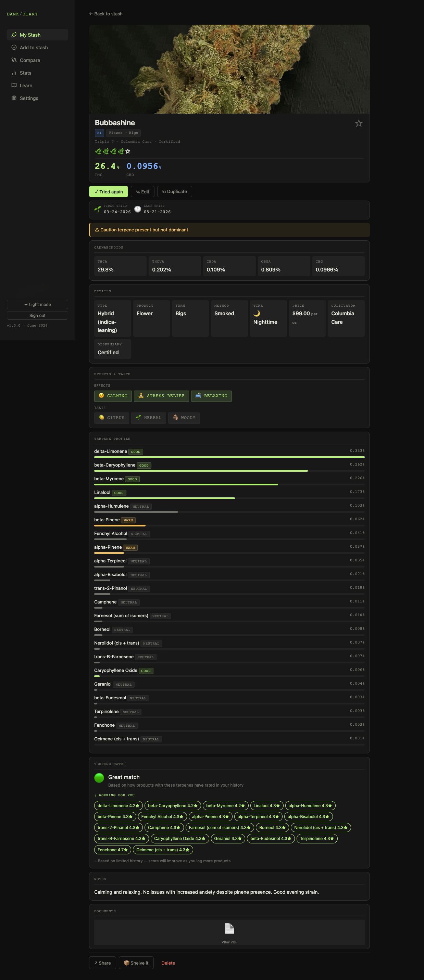The height and width of the screenshot is (980, 424).
Task: Open the Compare section
Action: [37, 60]
